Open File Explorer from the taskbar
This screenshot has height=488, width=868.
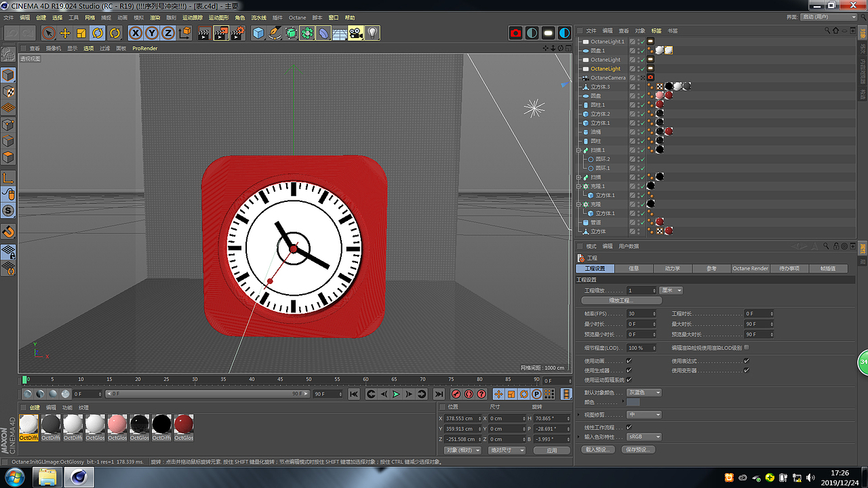point(47,478)
